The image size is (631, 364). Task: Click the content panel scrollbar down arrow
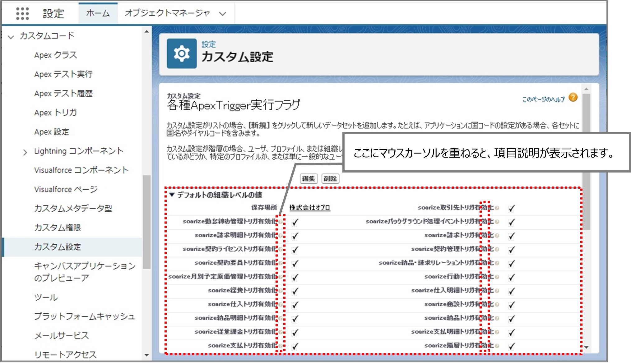586,347
